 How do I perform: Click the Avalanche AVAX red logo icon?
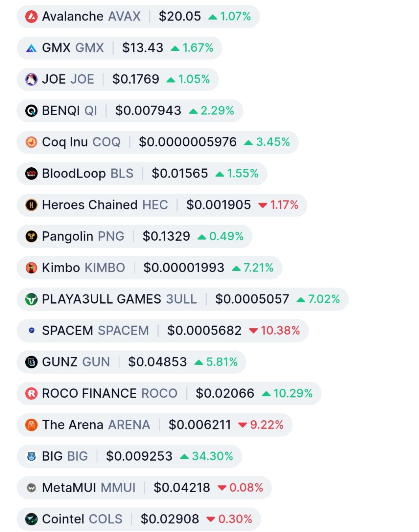click(x=31, y=17)
